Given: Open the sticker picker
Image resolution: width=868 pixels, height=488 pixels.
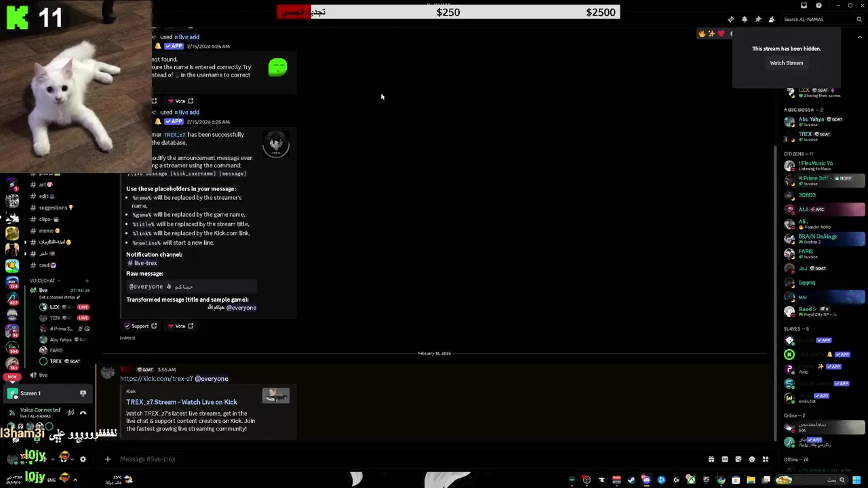Looking at the screenshot, I should coord(738,459).
